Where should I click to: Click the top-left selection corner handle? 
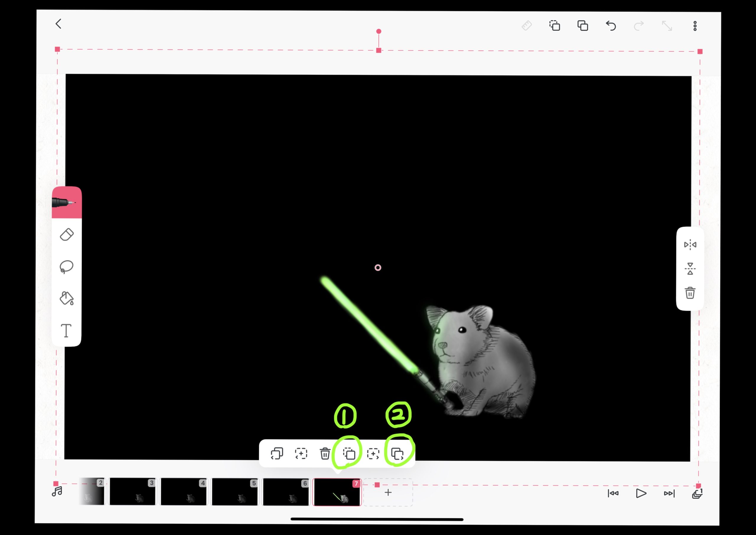click(57, 49)
